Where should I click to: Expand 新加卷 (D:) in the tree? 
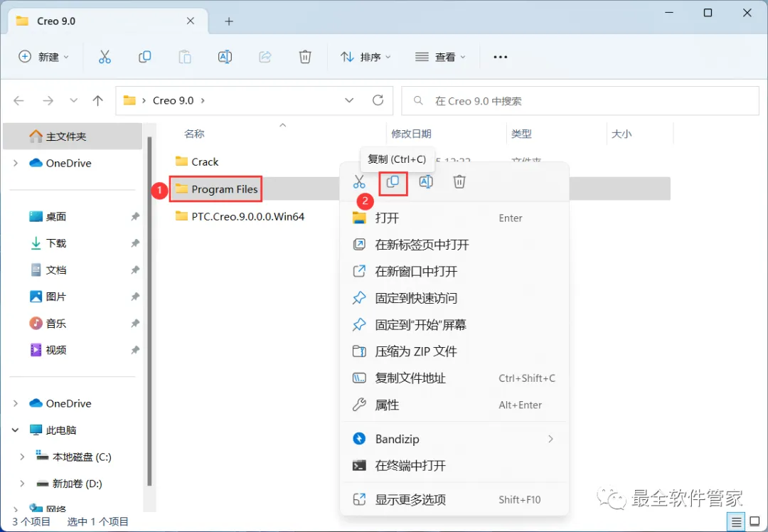[x=22, y=484]
